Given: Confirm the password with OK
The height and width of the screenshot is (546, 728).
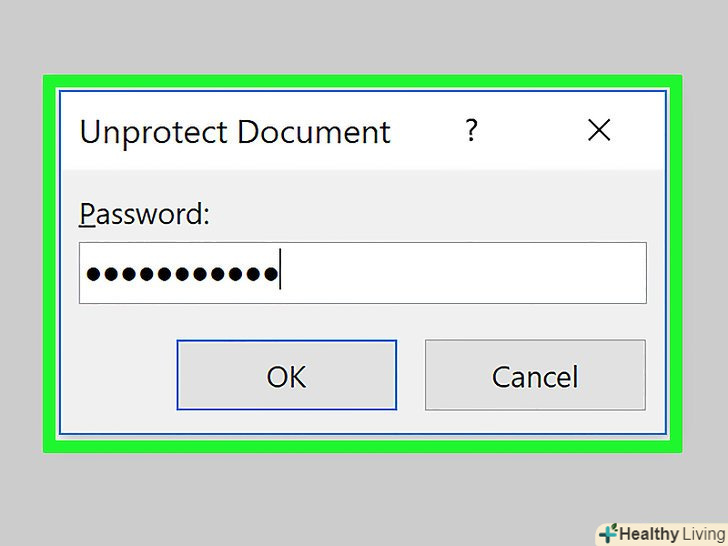Looking at the screenshot, I should click(287, 375).
